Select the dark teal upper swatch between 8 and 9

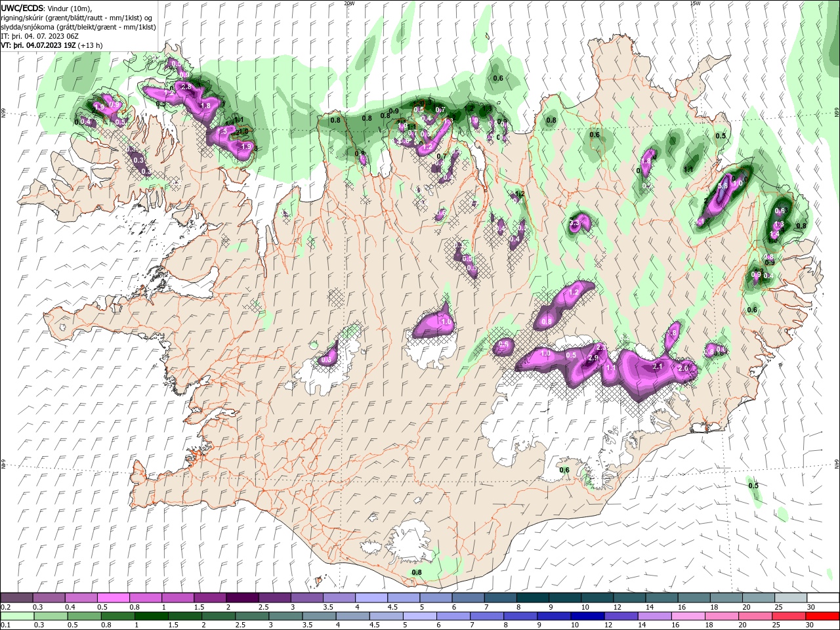tap(533, 598)
